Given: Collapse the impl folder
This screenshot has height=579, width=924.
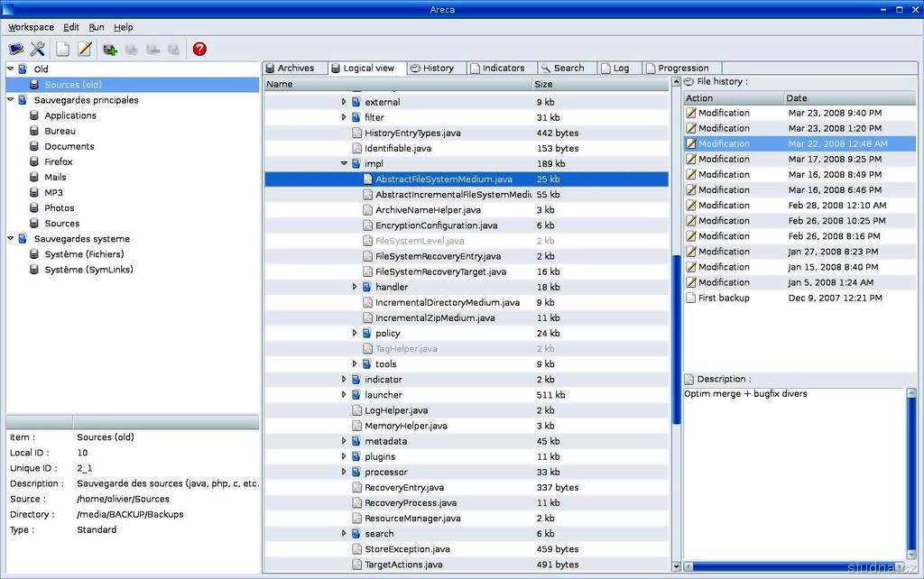Looking at the screenshot, I should [344, 164].
